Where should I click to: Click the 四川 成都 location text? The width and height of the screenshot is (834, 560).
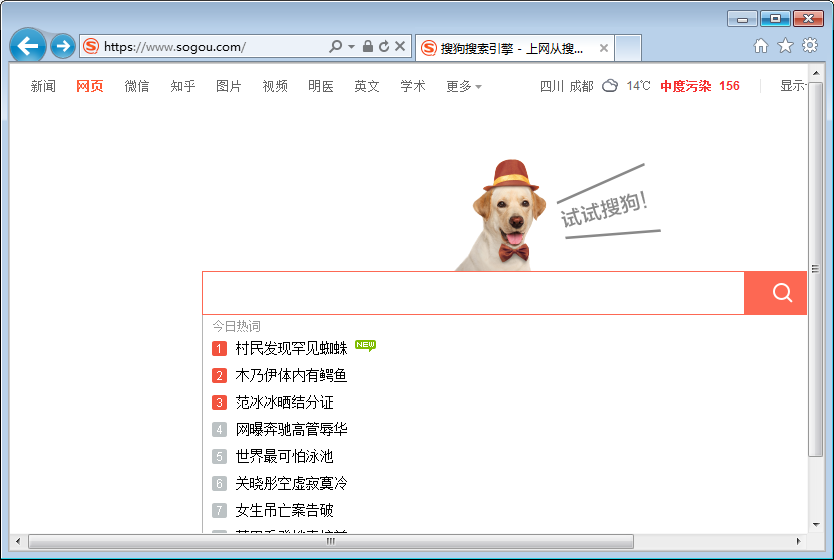tap(566, 86)
